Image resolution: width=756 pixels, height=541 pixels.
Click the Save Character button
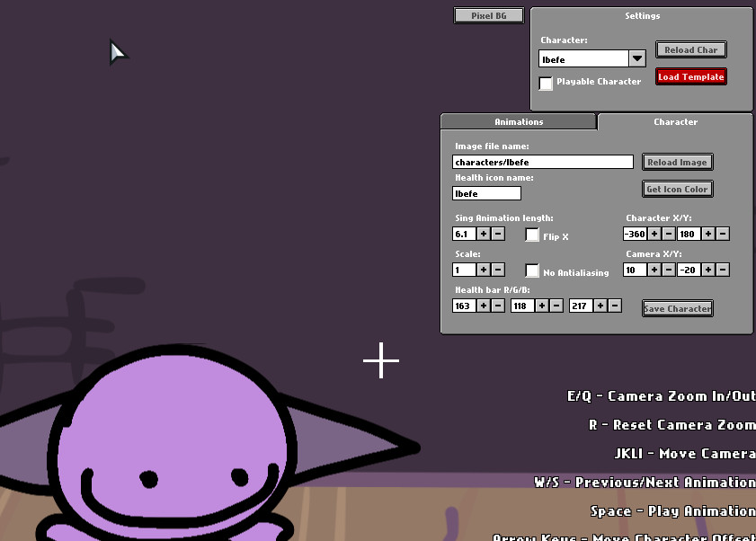coord(678,308)
